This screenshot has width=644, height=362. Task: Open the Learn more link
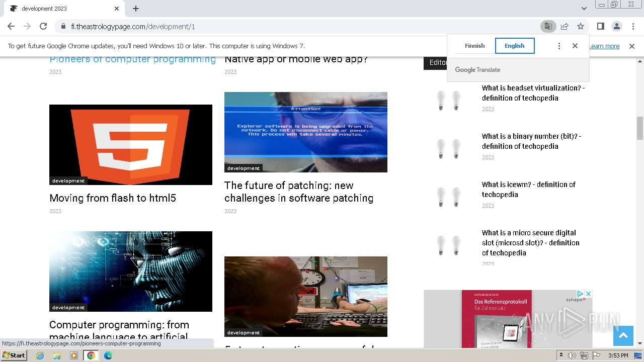point(604,46)
